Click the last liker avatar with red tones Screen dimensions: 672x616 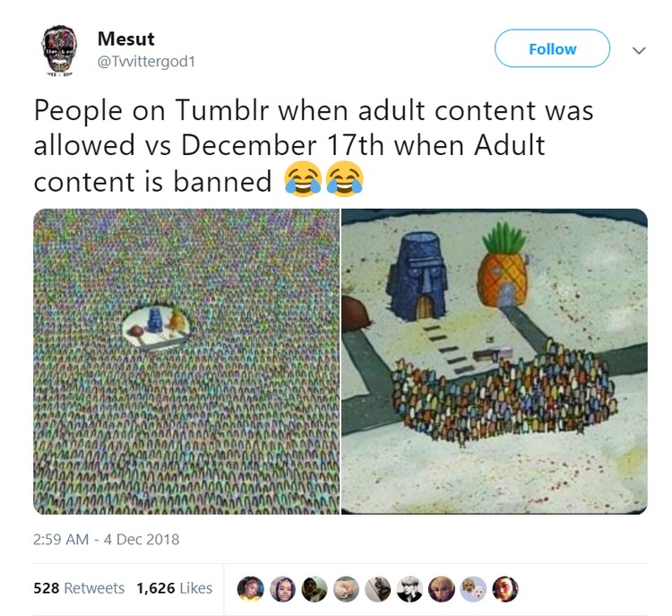[505, 588]
